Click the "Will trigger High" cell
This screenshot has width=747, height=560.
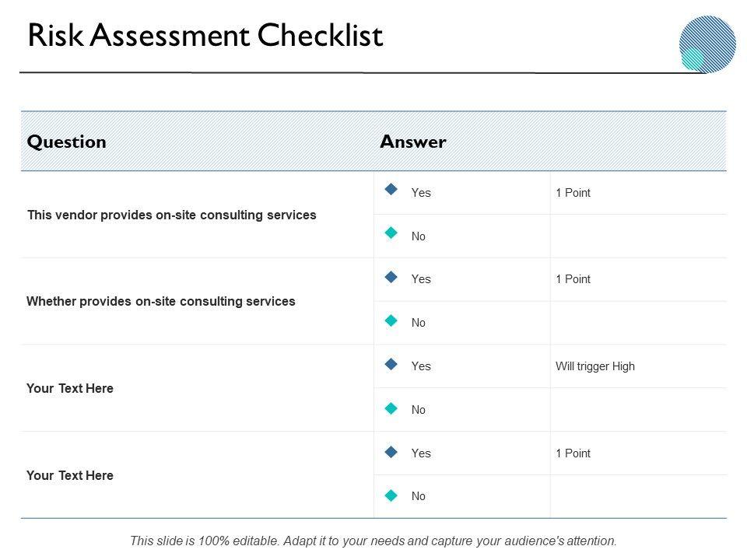coord(595,366)
